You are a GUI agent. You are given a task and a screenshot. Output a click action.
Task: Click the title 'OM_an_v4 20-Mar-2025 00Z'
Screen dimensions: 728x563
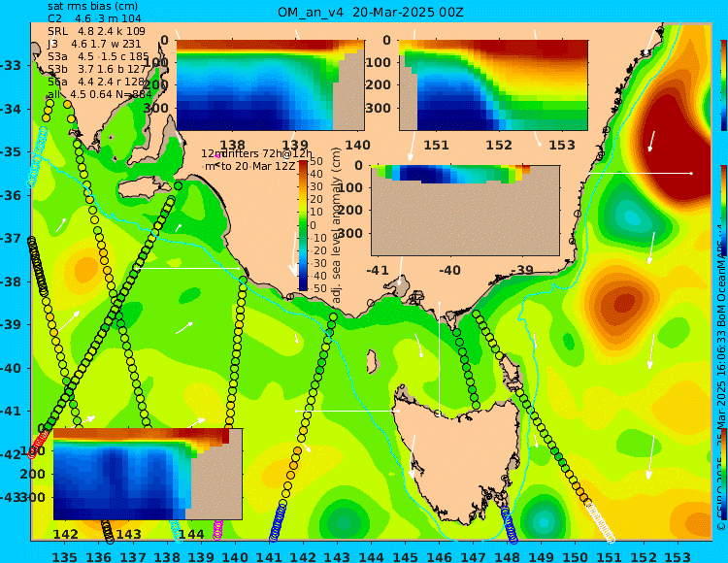[371, 12]
